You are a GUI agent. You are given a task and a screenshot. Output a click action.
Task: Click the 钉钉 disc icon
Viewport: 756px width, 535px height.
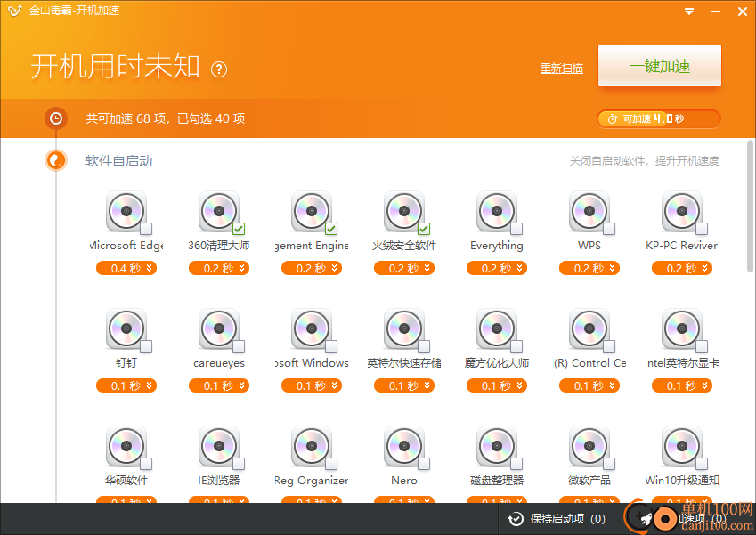pyautogui.click(x=126, y=328)
